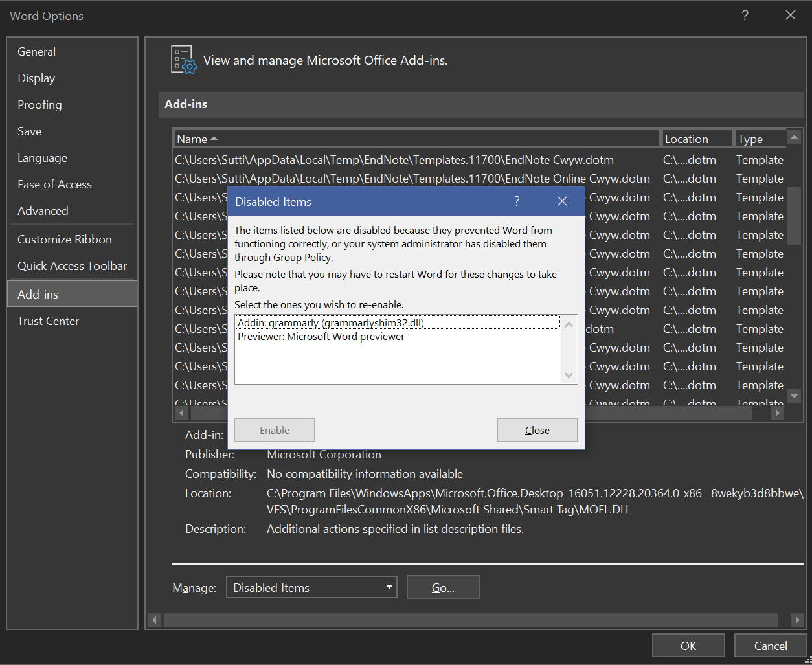Open the Display options category
Image resolution: width=812 pixels, height=665 pixels.
[x=72, y=78]
